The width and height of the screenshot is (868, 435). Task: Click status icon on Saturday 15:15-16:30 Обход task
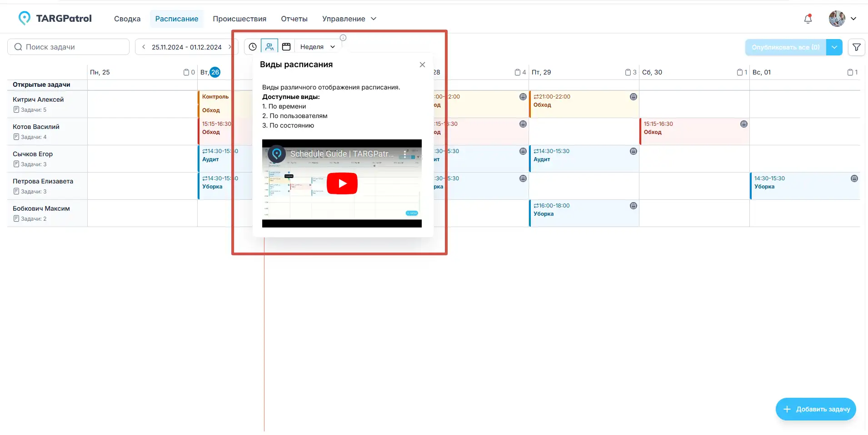click(744, 124)
